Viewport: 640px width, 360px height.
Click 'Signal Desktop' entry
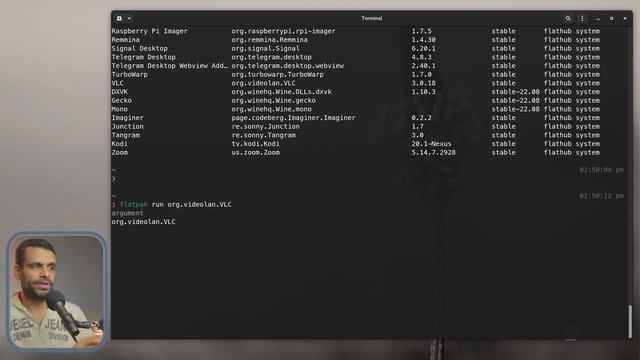(x=140, y=48)
